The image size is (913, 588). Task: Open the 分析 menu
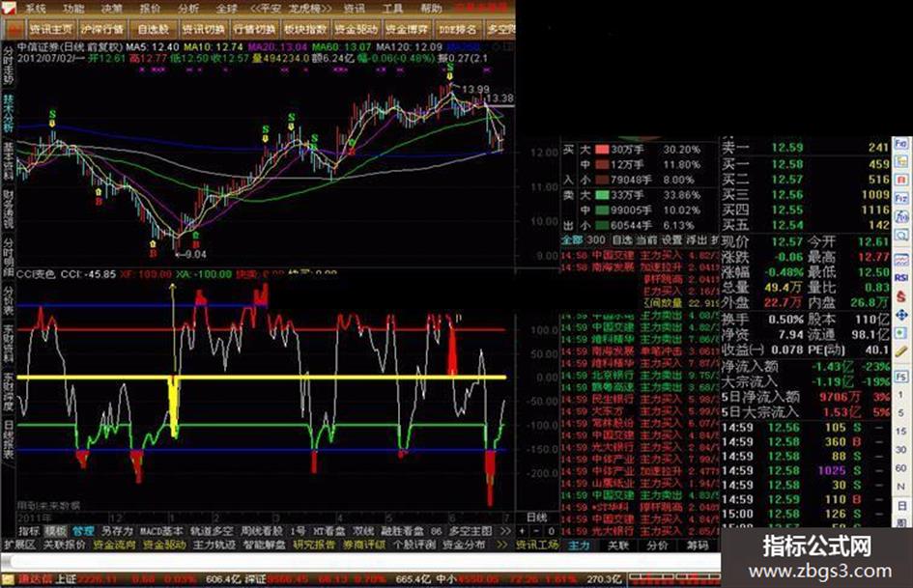(188, 9)
